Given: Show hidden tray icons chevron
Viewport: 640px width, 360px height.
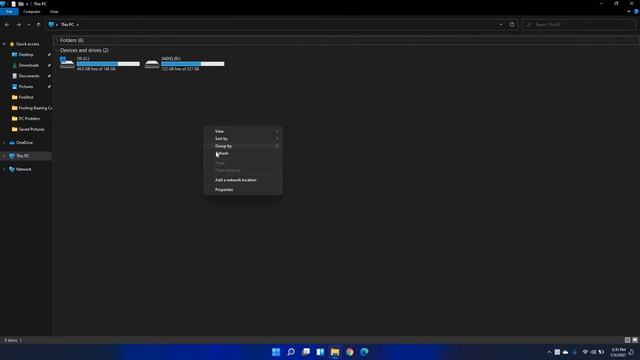Looking at the screenshot, I should [549, 352].
